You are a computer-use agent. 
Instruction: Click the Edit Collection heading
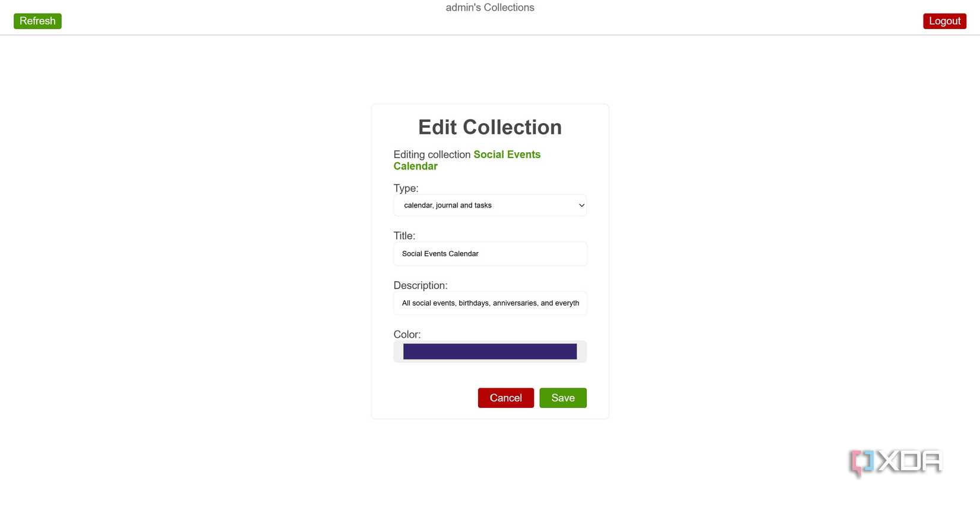pos(489,127)
